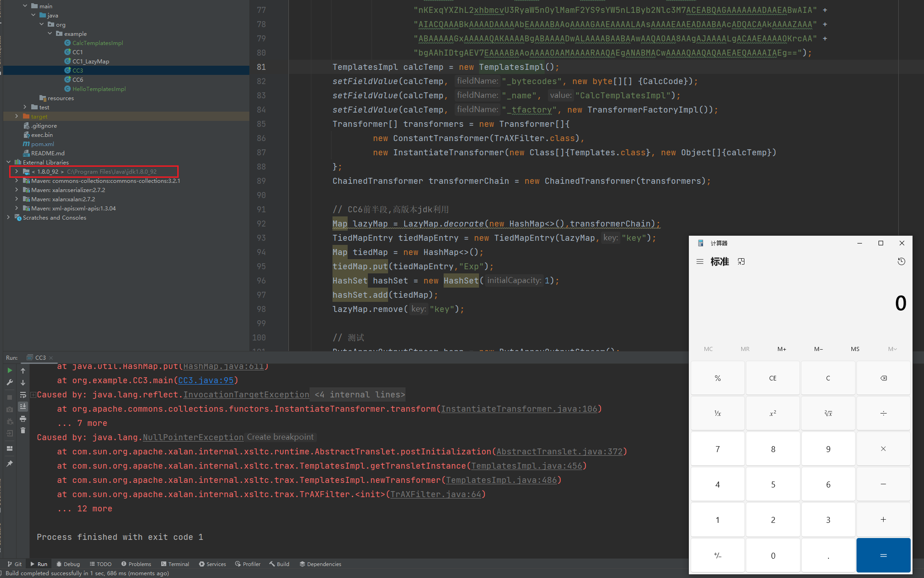Viewport: 924px width, 578px height.
Task: Expand Scratches and Consoles node
Action: click(x=8, y=217)
